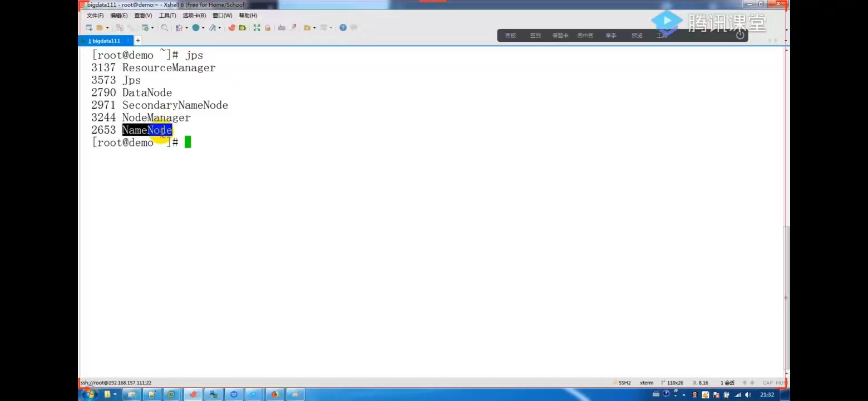Expand the Open Session folder dropdown arrow
This screenshot has width=868, height=401.
107,28
